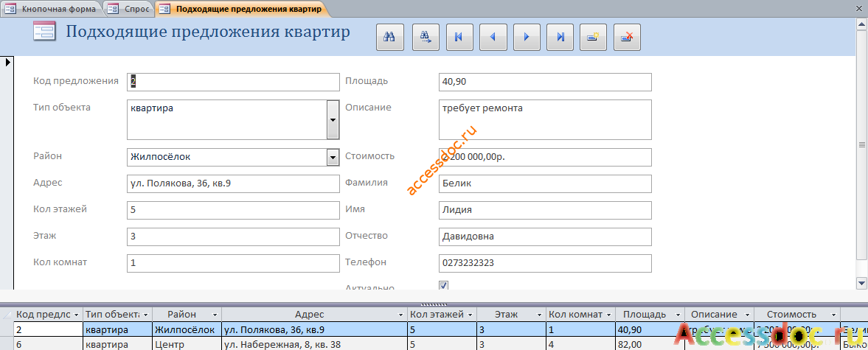The width and height of the screenshot is (868, 350).
Task: Click the Find record binoculars button
Action: click(x=390, y=38)
